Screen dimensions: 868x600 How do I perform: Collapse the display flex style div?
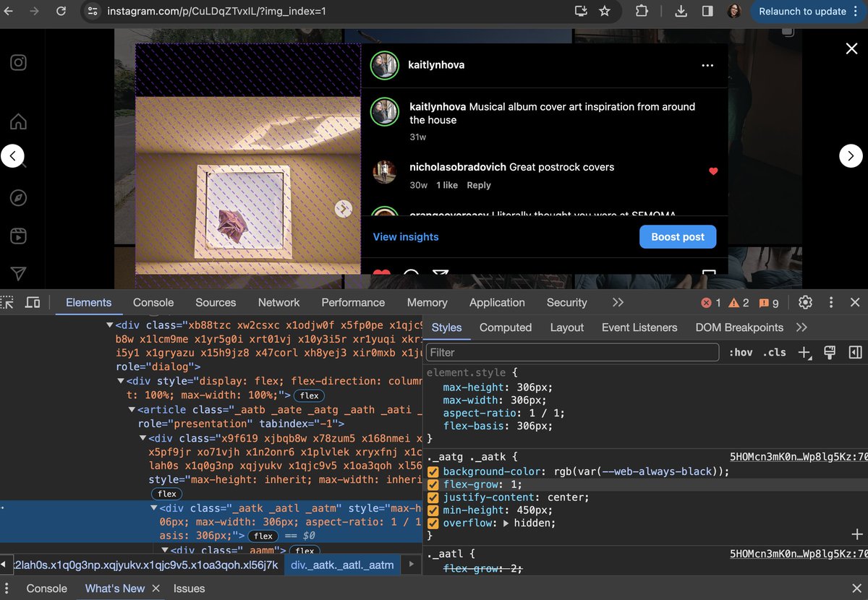coord(121,382)
